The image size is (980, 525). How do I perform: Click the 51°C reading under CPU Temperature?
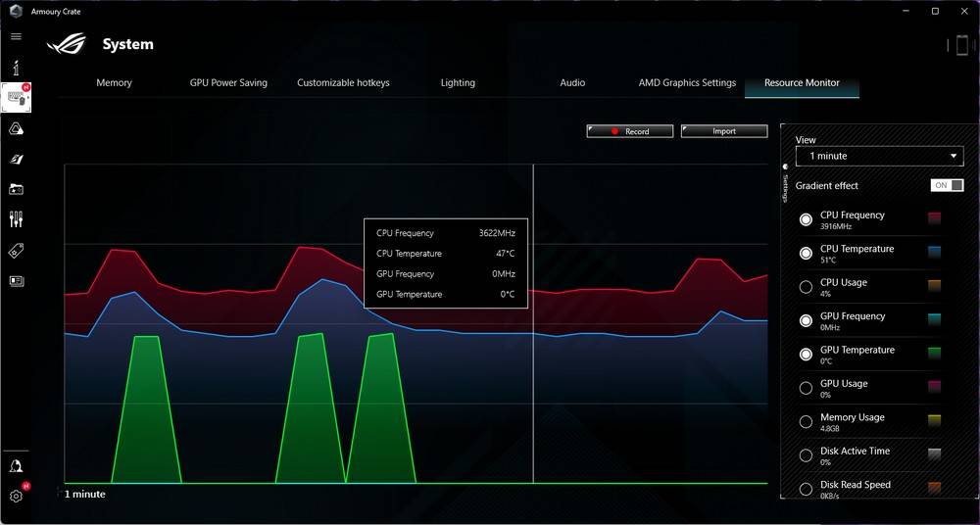(828, 260)
